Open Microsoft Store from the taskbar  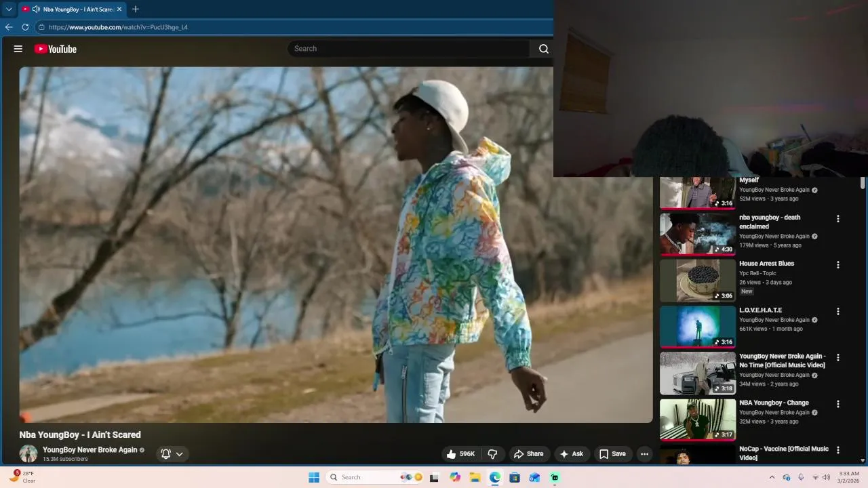tap(515, 477)
